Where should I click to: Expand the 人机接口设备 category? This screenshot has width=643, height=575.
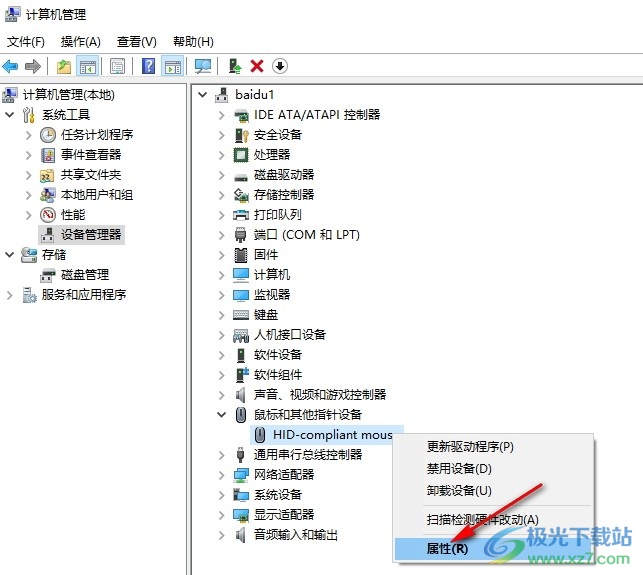pos(221,335)
